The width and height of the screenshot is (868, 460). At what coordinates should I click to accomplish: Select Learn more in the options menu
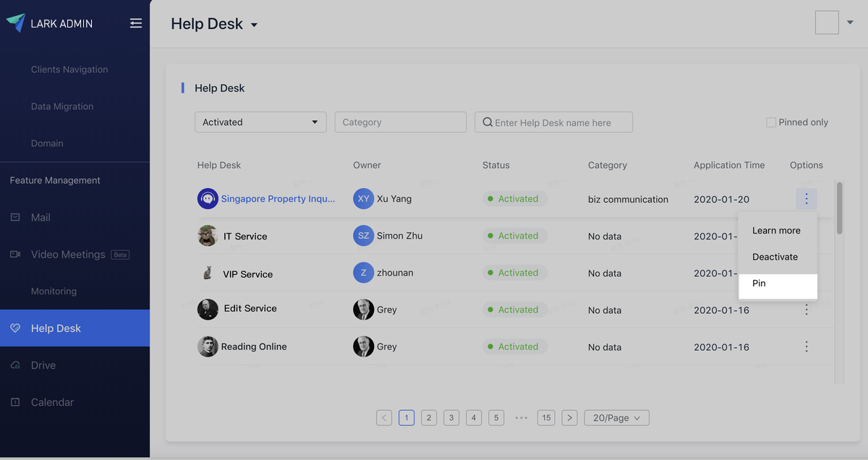776,231
